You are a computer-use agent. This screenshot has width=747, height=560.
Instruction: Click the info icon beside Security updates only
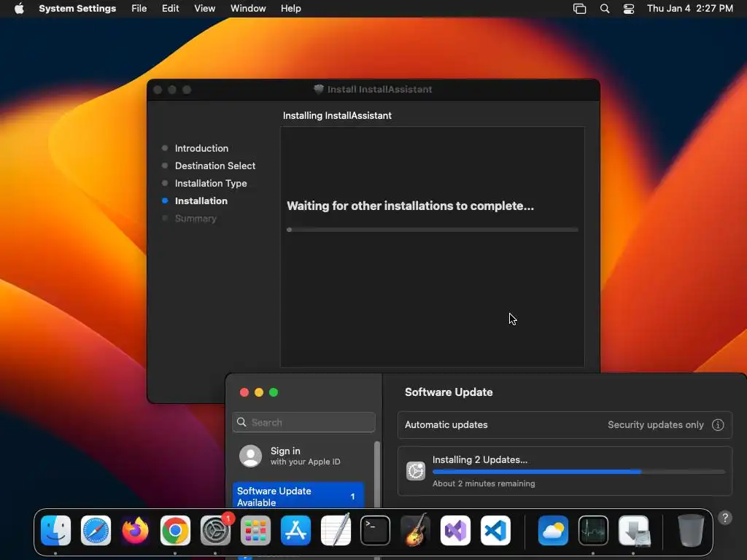pyautogui.click(x=718, y=425)
